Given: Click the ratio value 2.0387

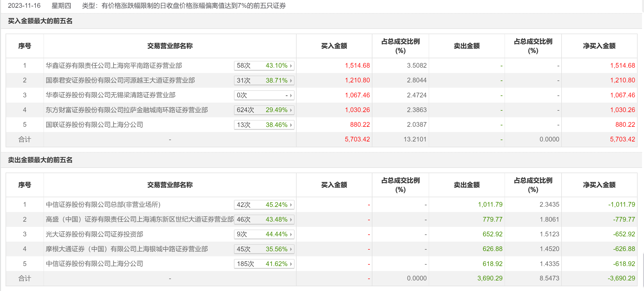Looking at the screenshot, I should [x=417, y=125].
